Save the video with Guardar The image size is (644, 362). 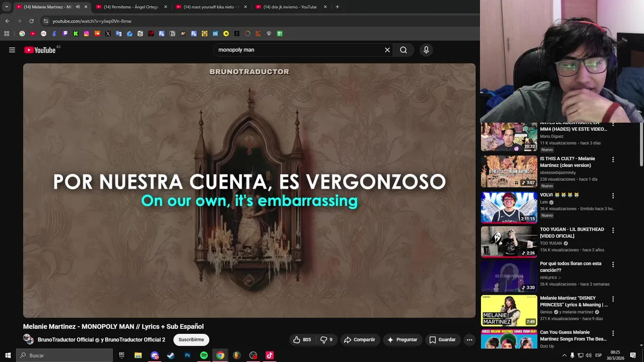click(442, 340)
